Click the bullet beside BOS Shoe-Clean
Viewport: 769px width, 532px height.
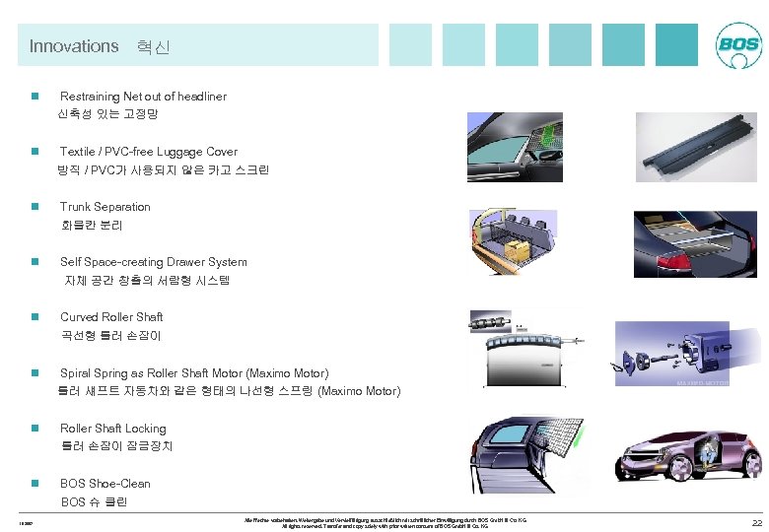point(35,483)
